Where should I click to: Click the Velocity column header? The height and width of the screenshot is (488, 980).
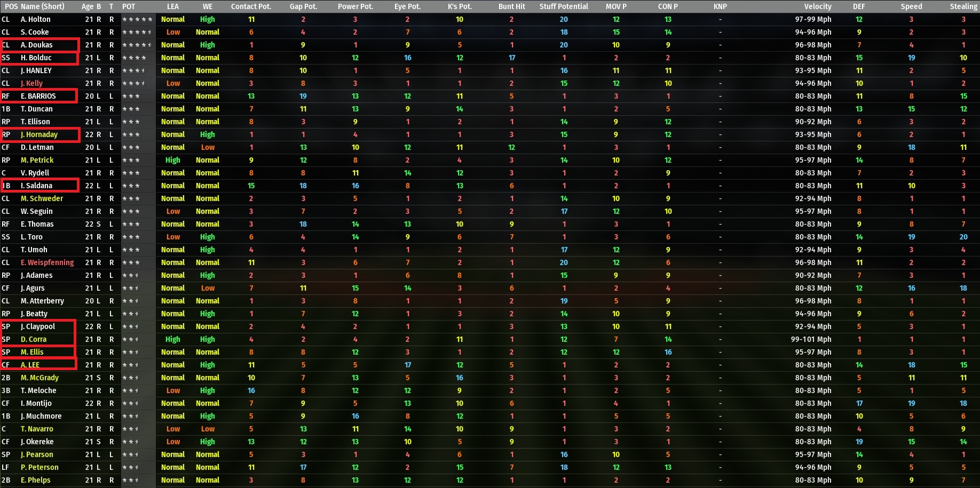(818, 6)
